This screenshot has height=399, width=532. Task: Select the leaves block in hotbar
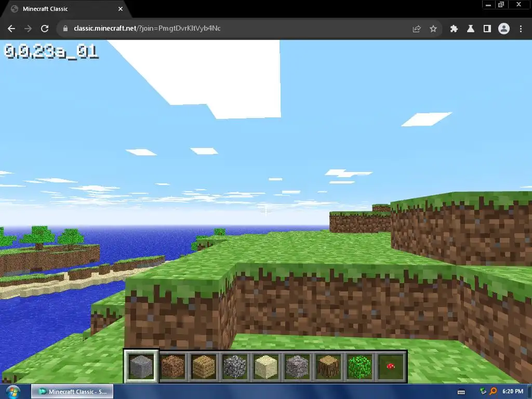(x=360, y=366)
